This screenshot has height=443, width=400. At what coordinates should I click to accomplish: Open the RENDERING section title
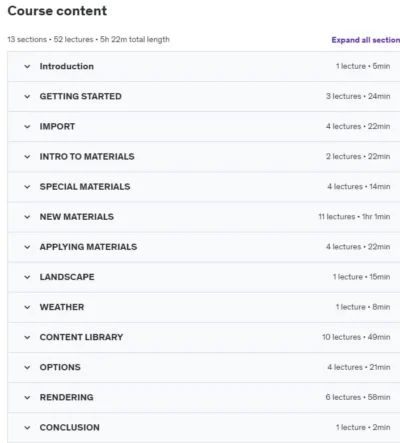66,397
